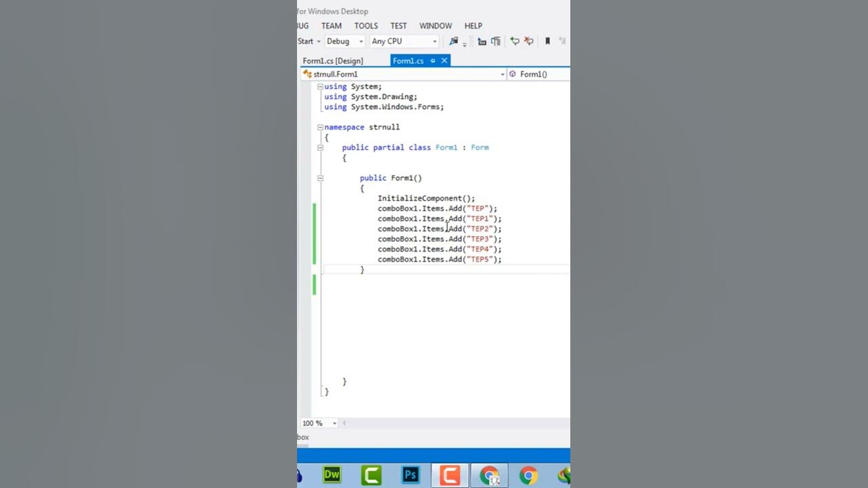Click the using System.Drawing; line
Viewport: 868px width, 488px height.
pos(371,97)
